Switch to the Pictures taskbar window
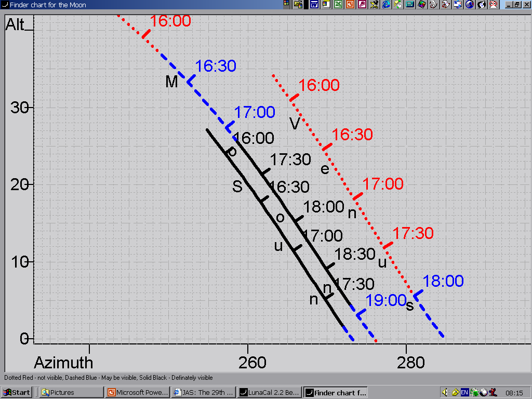The image size is (532, 399). (x=72, y=392)
